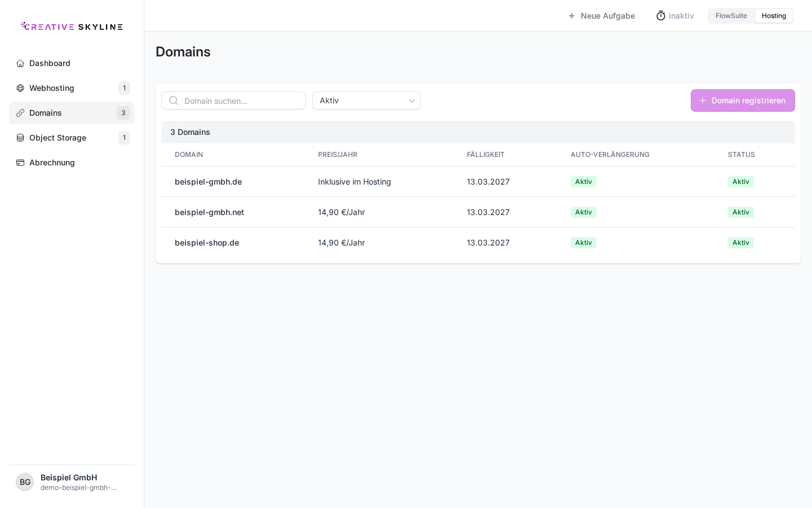Switch to the FlowSuite view
Image resolution: width=812 pixels, height=508 pixels.
(731, 16)
